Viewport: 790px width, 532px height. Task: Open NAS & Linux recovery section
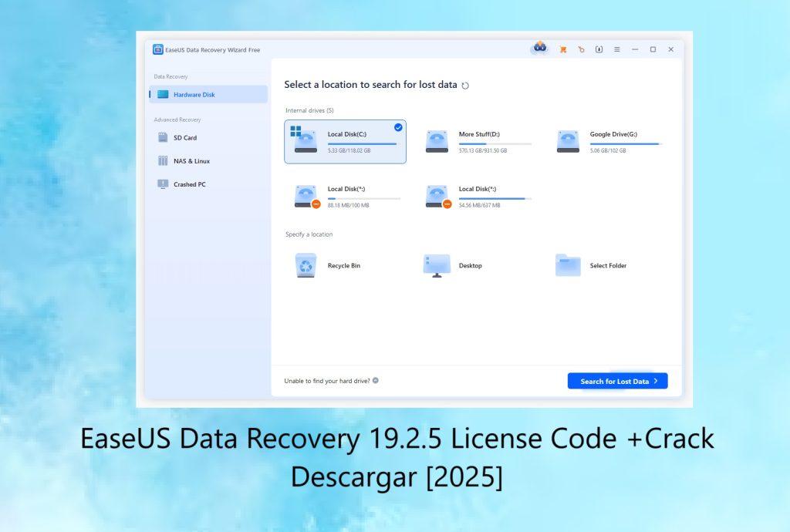(x=191, y=161)
